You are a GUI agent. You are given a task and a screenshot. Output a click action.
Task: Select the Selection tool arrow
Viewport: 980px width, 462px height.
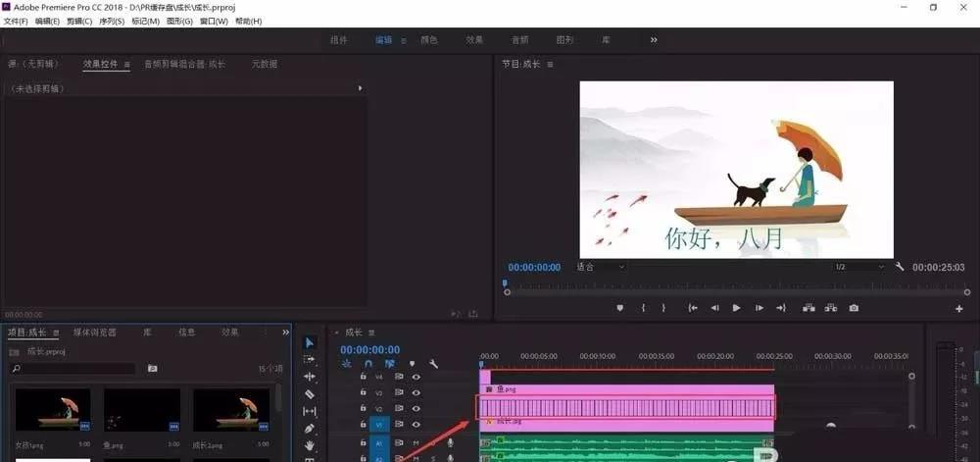(310, 342)
